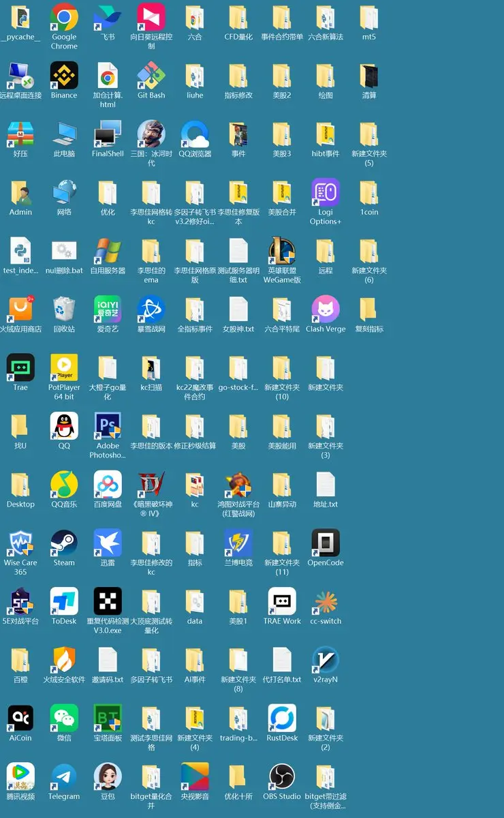Viewport: 504px width, 818px height.
Task: Launch the FinalShell shortcut
Action: [108, 134]
